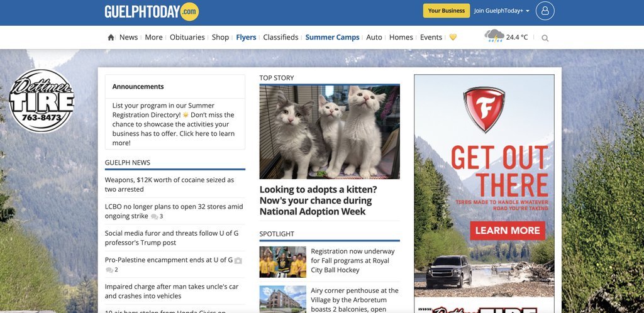
Task: Open U of G professor's Trump post story
Action: click(172, 238)
